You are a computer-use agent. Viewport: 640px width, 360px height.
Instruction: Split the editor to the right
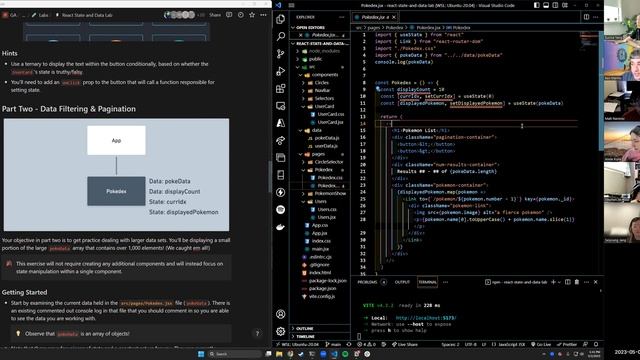586,17
